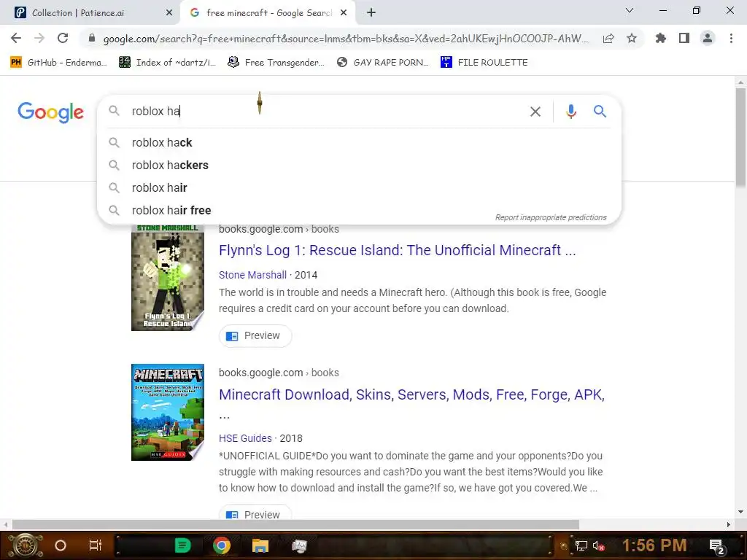Toggle Chrome side panel

pyautogui.click(x=684, y=38)
